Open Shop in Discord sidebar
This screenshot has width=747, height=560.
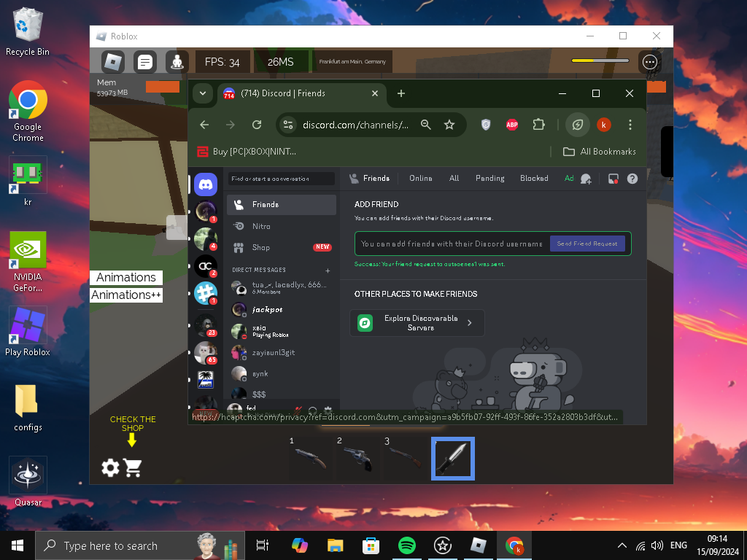click(282, 247)
